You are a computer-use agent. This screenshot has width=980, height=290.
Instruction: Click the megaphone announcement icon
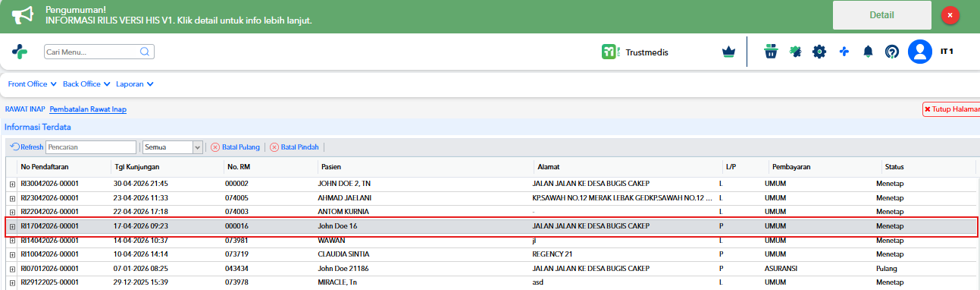coord(23,15)
